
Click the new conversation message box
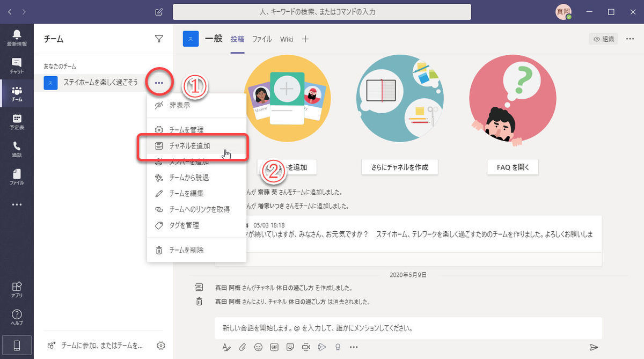point(408,328)
